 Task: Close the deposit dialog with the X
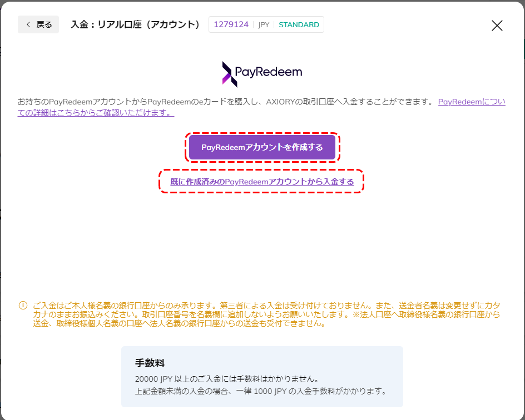pyautogui.click(x=497, y=26)
